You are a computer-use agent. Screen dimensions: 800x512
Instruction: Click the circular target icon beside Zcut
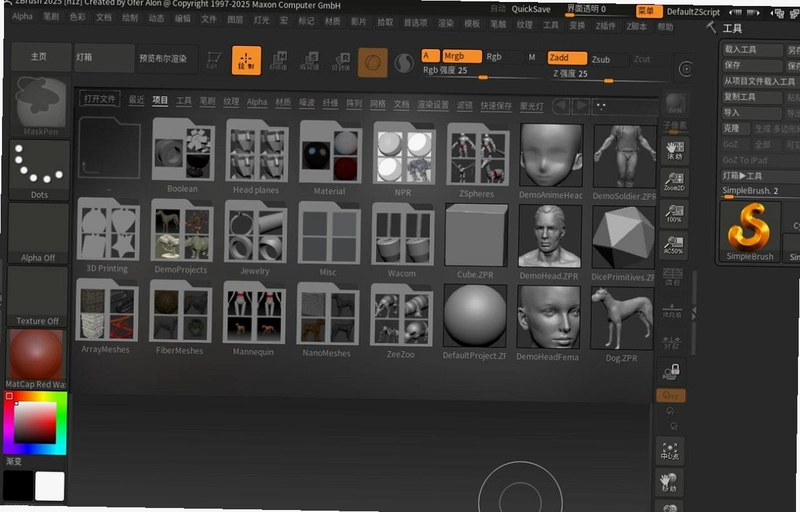686,69
